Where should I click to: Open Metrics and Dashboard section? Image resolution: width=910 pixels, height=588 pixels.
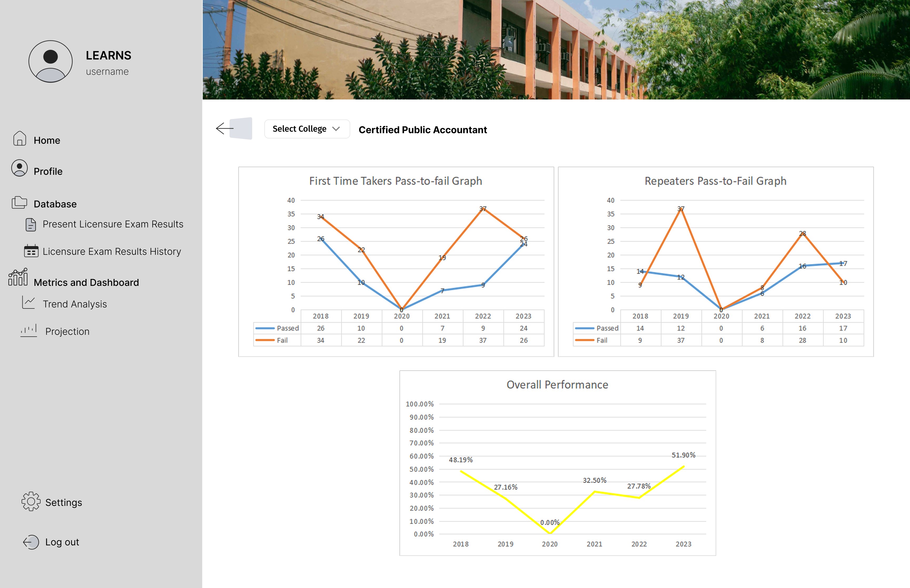86,282
